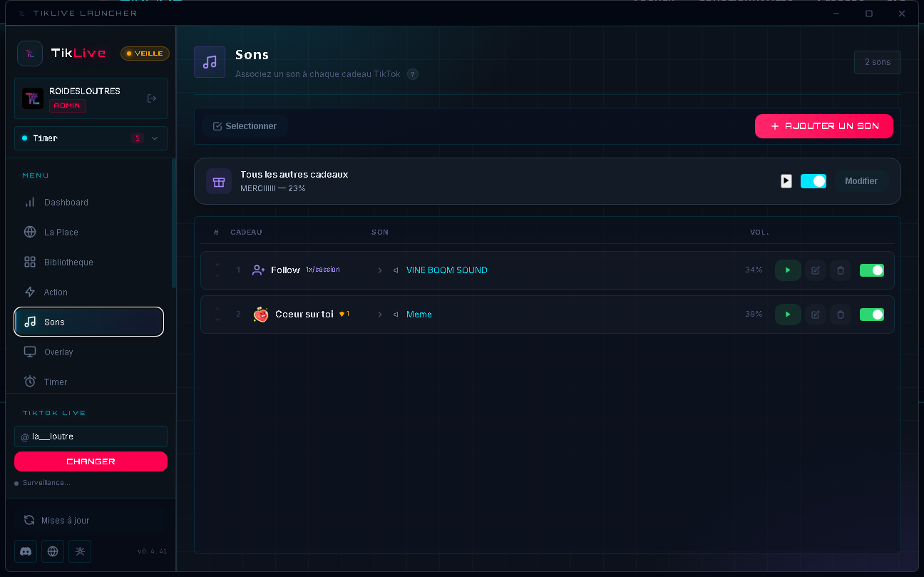This screenshot has height=577, width=924.
Task: Play the Tous les autres cadeaux sound
Action: point(786,181)
